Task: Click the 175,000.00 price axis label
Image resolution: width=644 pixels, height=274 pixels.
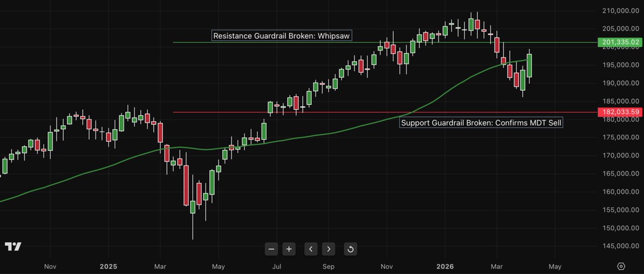Action: point(621,137)
